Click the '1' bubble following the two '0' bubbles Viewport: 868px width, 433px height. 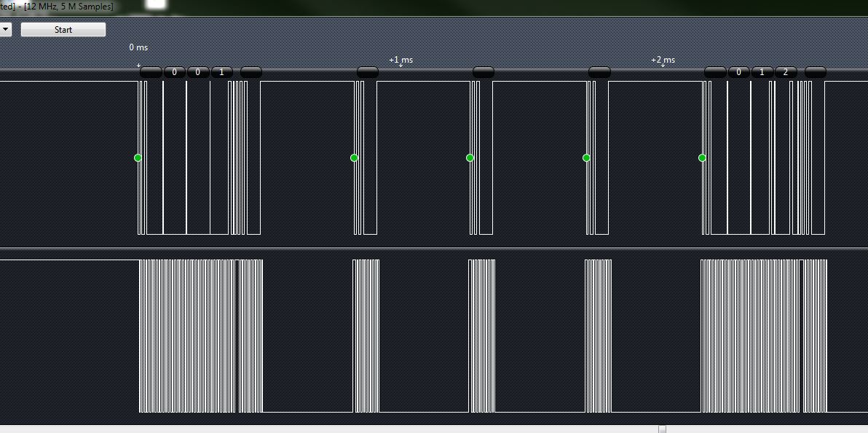[x=222, y=72]
